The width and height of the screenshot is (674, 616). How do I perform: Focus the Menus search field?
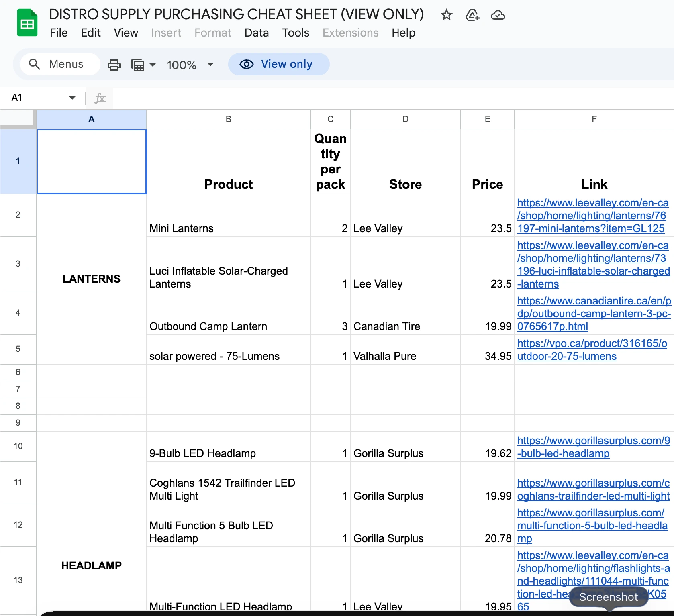coord(60,64)
